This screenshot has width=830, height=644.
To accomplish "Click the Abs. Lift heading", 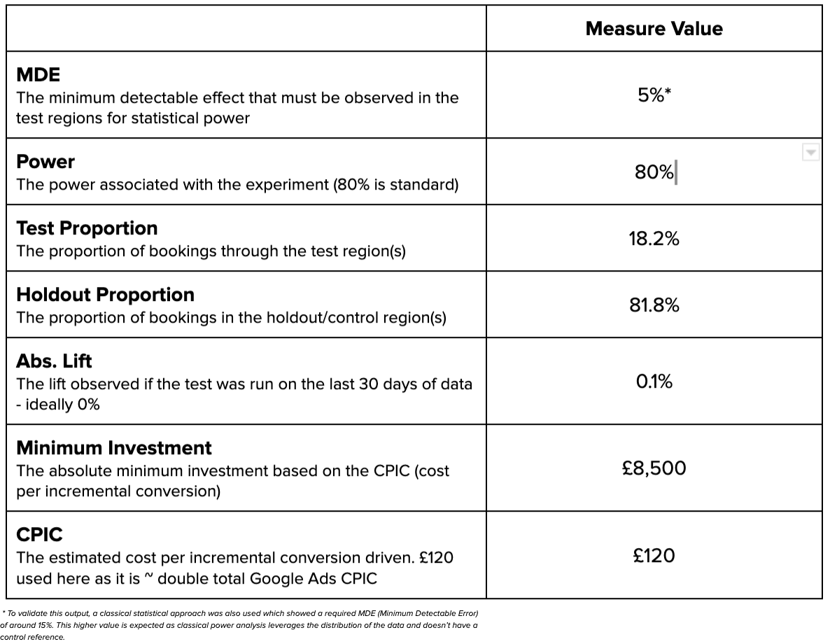I will (x=54, y=361).
